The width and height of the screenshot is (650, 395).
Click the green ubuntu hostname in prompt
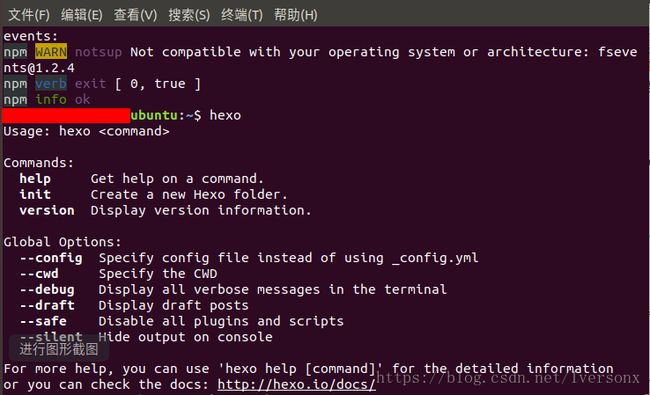pyautogui.click(x=154, y=115)
